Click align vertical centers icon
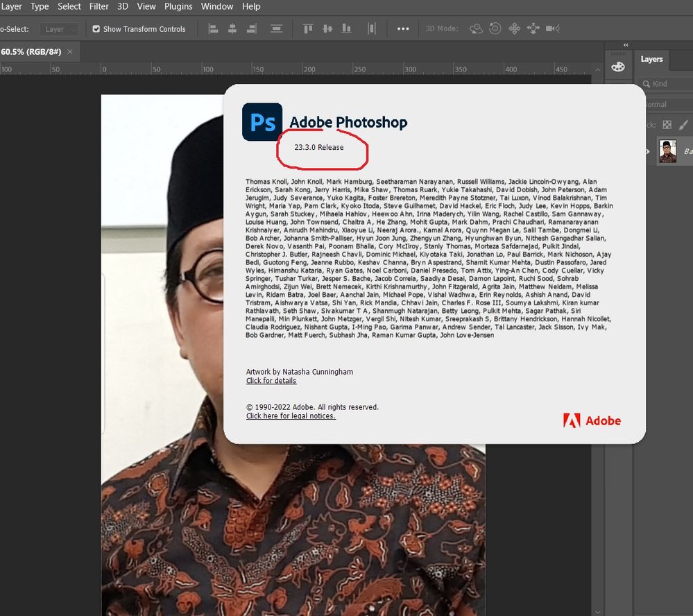The image size is (693, 616). tap(327, 29)
